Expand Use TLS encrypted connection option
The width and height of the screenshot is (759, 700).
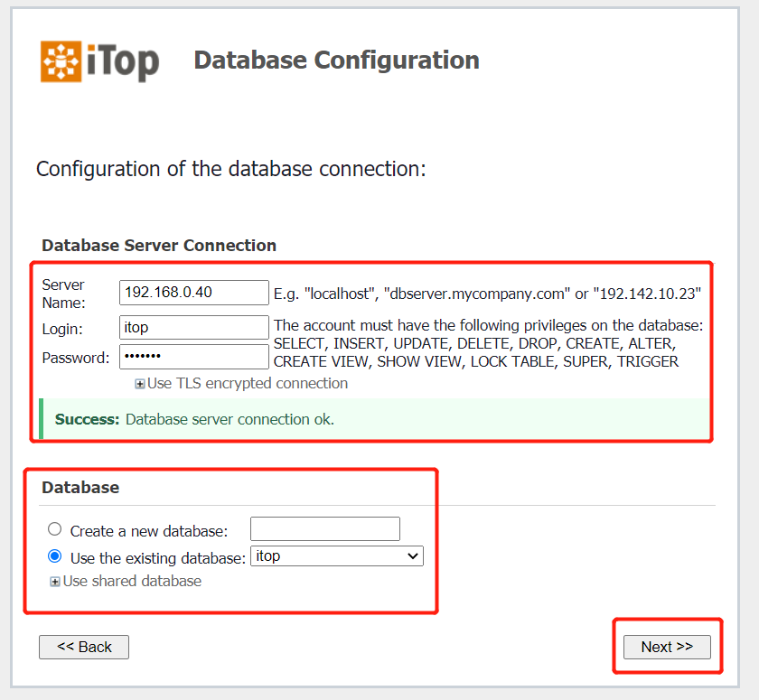point(140,384)
